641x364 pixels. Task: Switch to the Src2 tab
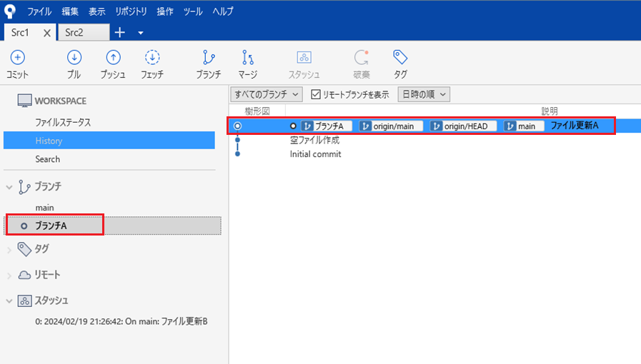pyautogui.click(x=84, y=33)
